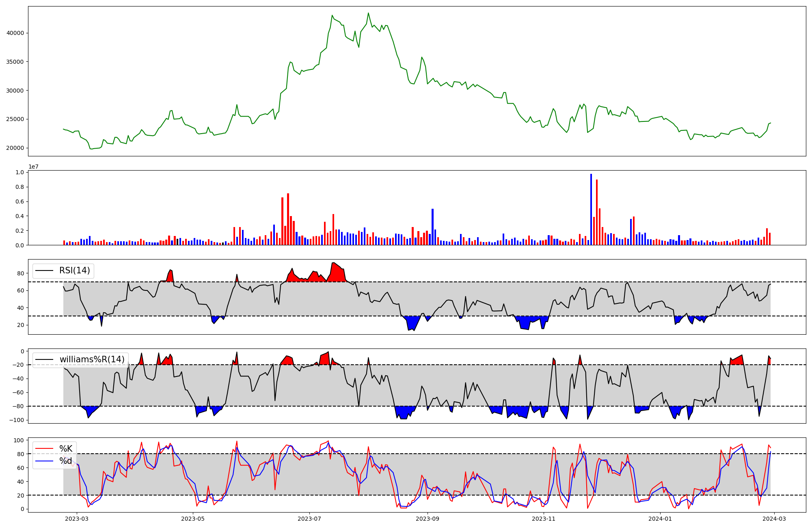The image size is (812, 528).
Task: Click the RSI(14) legend label
Action: [x=75, y=270]
